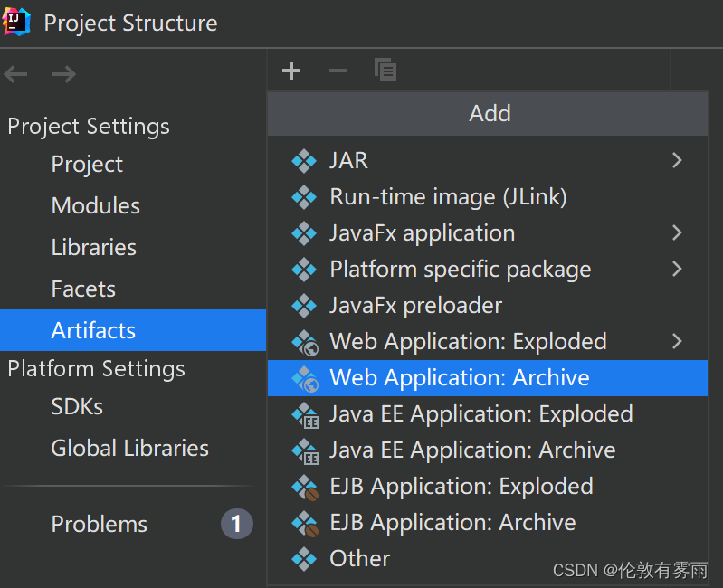
Task: Choose Java EE Application: Exploded
Action: (x=488, y=413)
